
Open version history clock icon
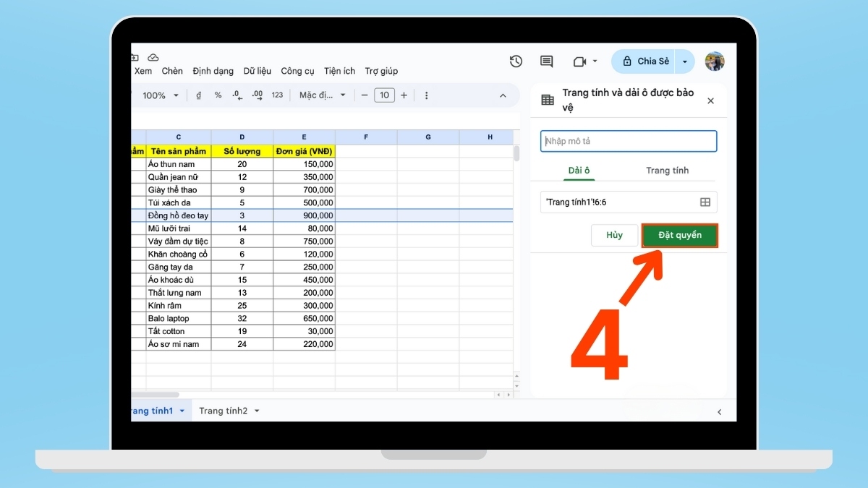(x=516, y=61)
